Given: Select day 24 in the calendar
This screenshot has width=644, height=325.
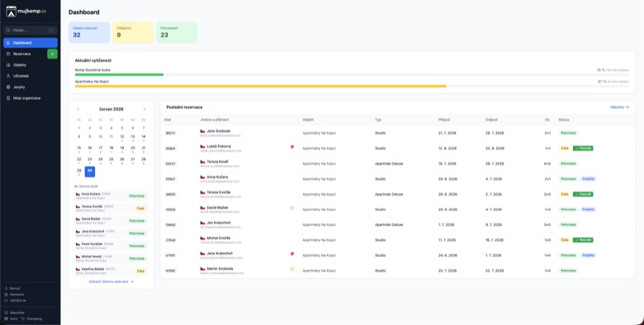Looking at the screenshot, I should click(101, 160).
